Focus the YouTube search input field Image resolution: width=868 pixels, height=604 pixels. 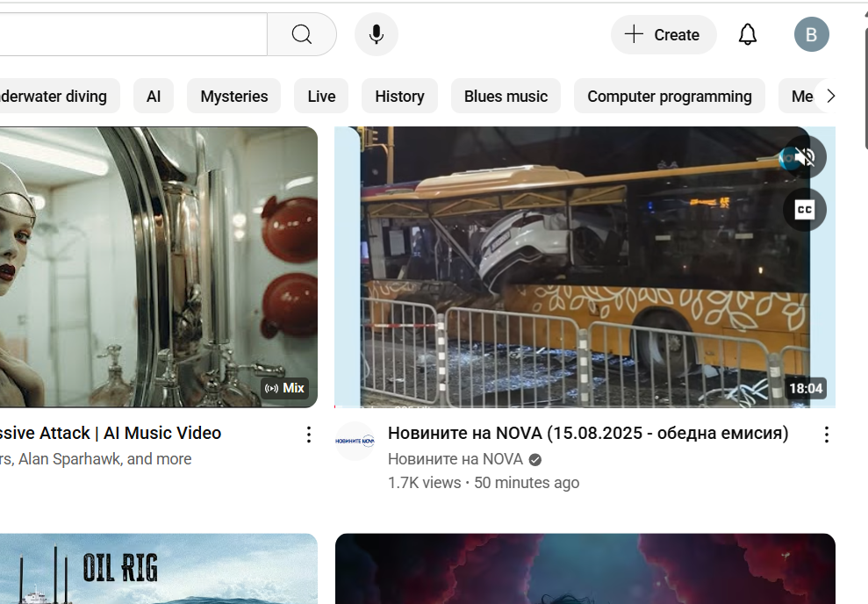pyautogui.click(x=133, y=34)
